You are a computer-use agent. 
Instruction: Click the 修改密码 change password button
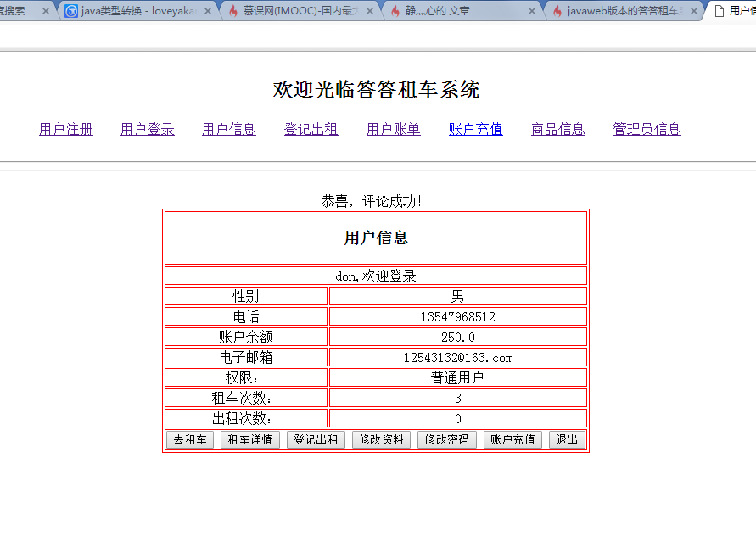[x=446, y=439]
